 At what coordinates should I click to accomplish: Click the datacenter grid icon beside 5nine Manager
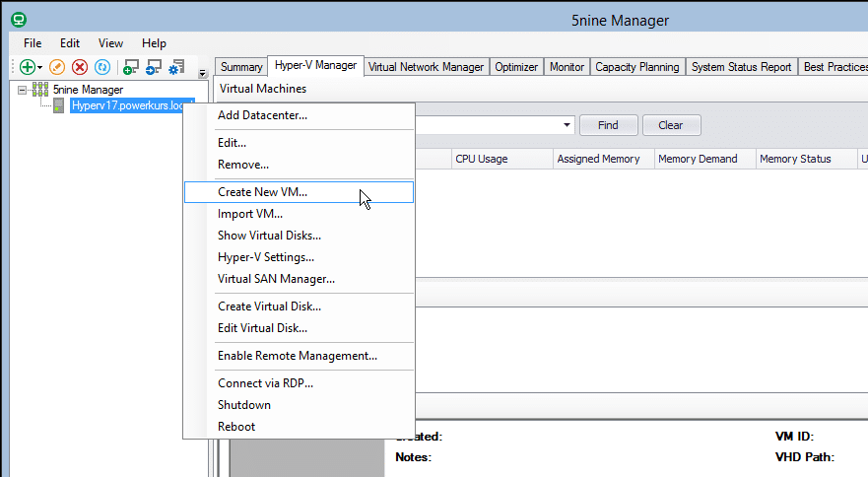point(39,90)
